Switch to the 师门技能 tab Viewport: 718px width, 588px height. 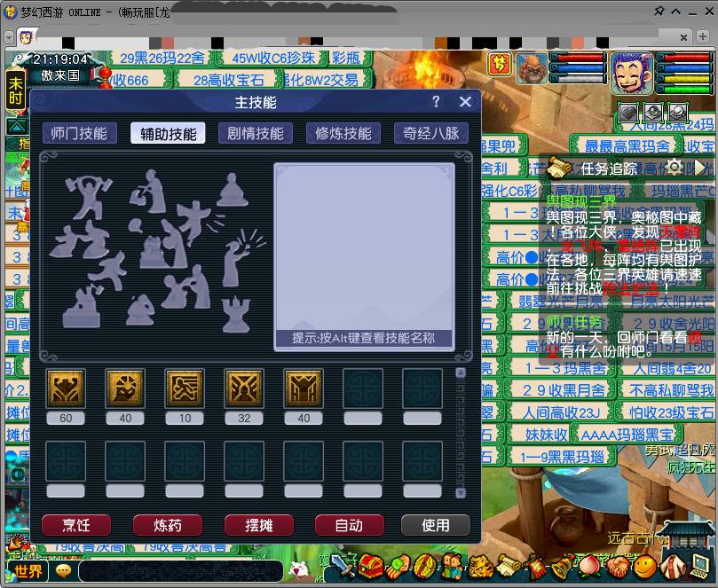coord(80,133)
